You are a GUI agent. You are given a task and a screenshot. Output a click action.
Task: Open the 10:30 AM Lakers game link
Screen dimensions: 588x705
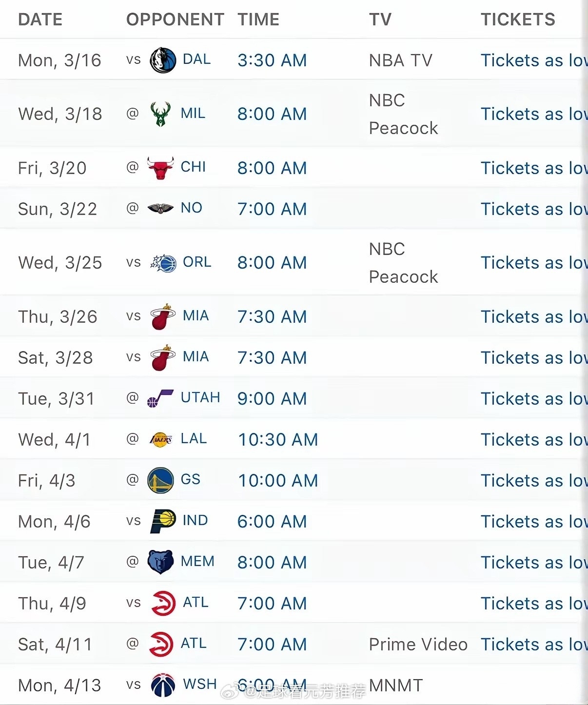point(277,440)
